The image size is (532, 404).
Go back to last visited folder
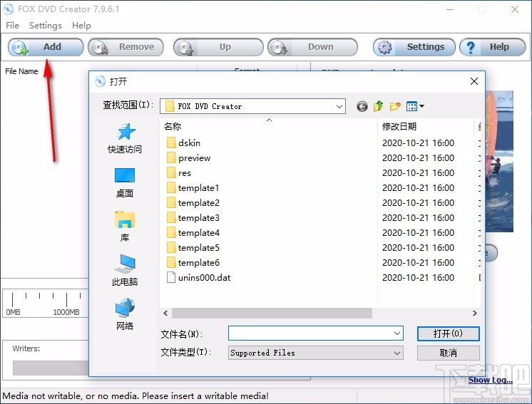(362, 106)
